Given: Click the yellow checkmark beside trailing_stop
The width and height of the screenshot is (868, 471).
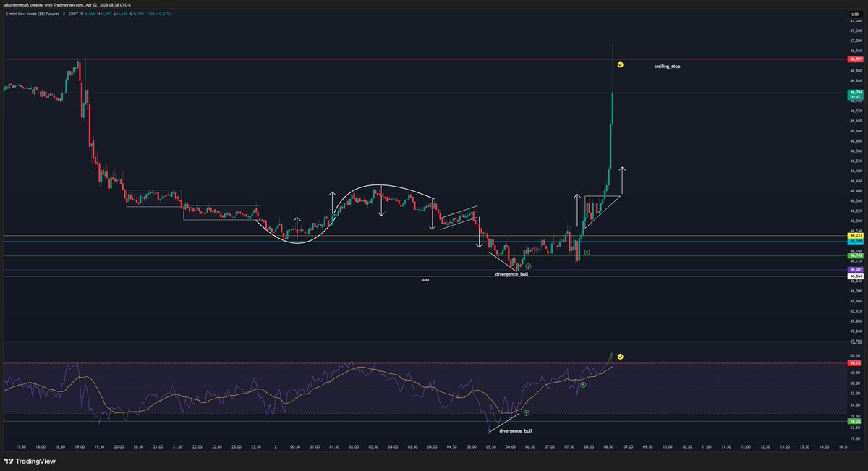Looking at the screenshot, I should pyautogui.click(x=621, y=65).
